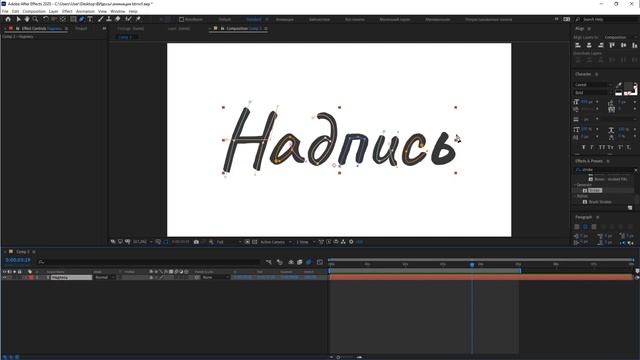Toggle center paragraph alignment in Paragraph panel
640x360 pixels.
click(585, 227)
